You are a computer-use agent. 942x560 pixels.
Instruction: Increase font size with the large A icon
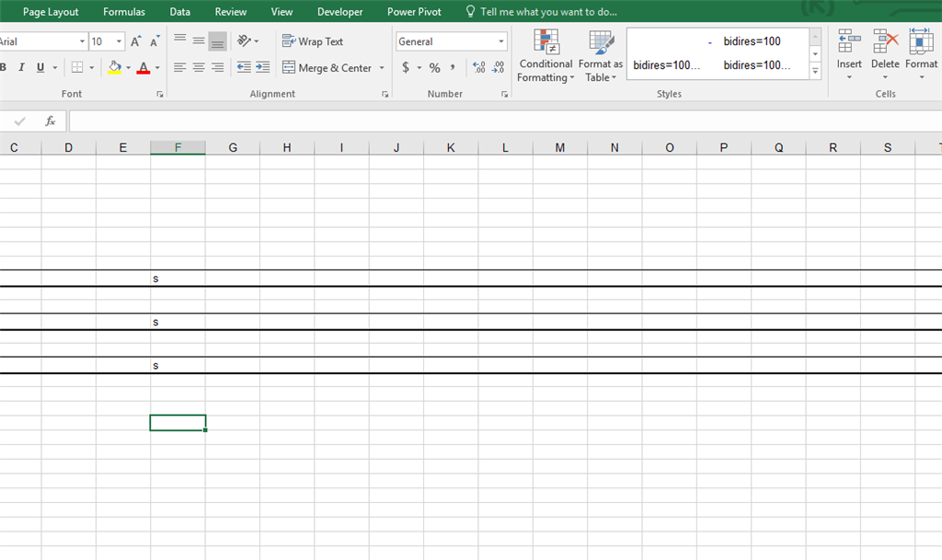[135, 41]
